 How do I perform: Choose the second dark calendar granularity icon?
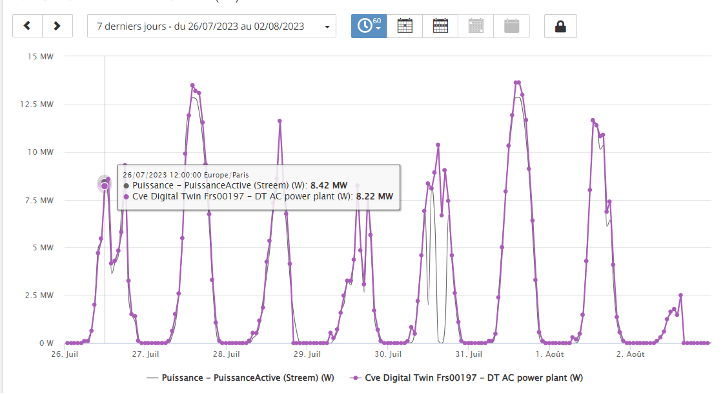[440, 26]
